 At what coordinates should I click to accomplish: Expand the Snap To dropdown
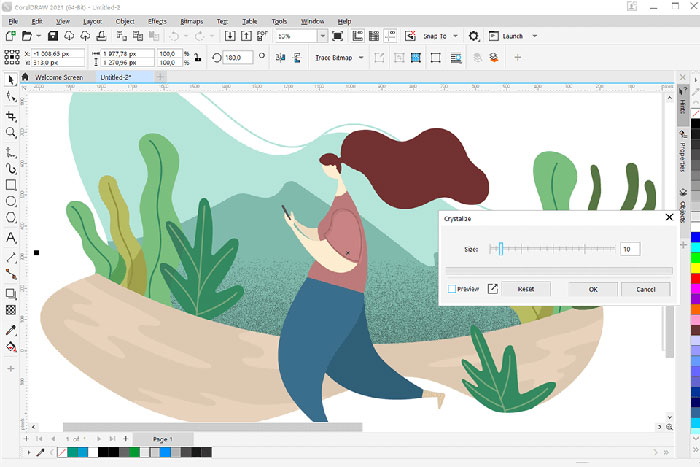pos(455,36)
